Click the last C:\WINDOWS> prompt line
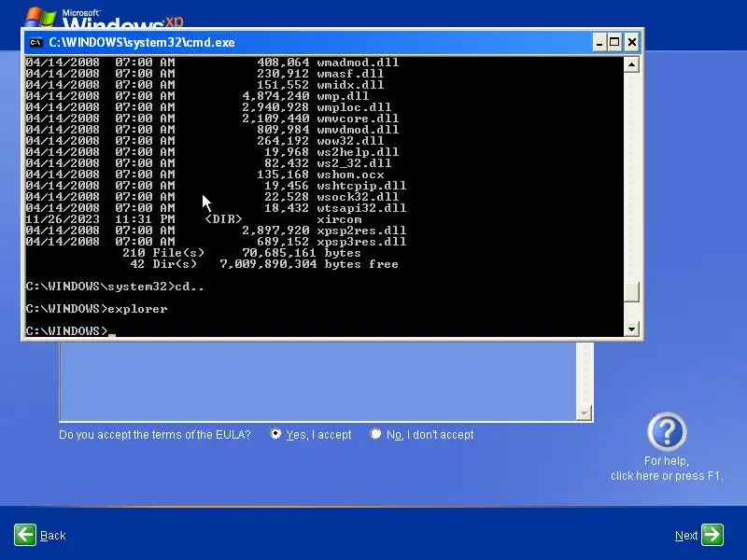747x560 pixels. click(x=71, y=331)
